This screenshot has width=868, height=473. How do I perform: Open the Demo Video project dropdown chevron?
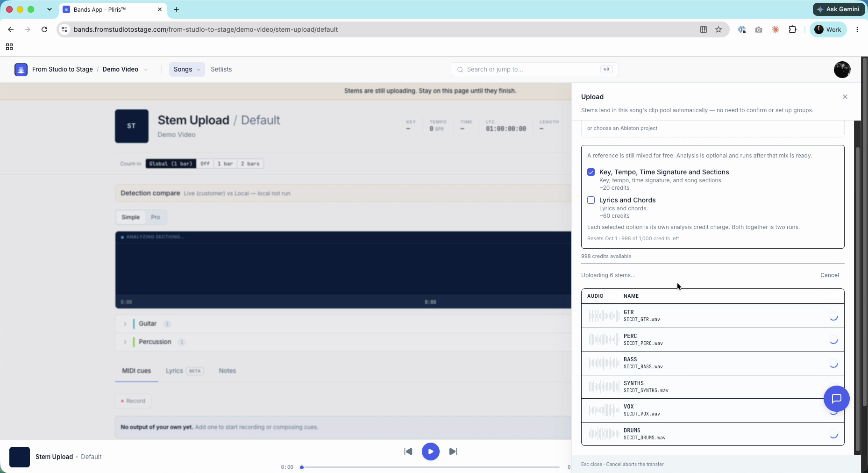(146, 70)
